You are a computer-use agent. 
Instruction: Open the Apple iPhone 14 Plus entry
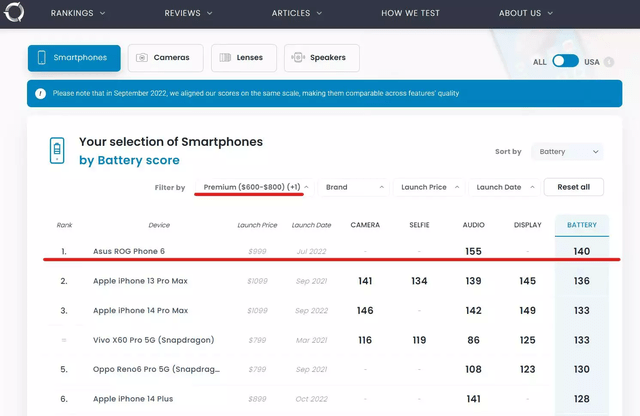click(133, 399)
